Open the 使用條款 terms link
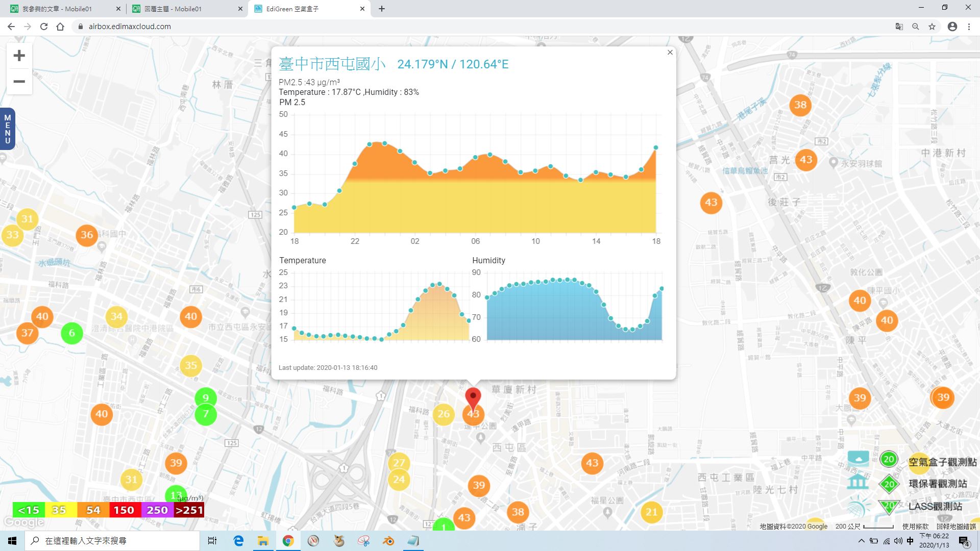The width and height of the screenshot is (980, 551). 915,527
